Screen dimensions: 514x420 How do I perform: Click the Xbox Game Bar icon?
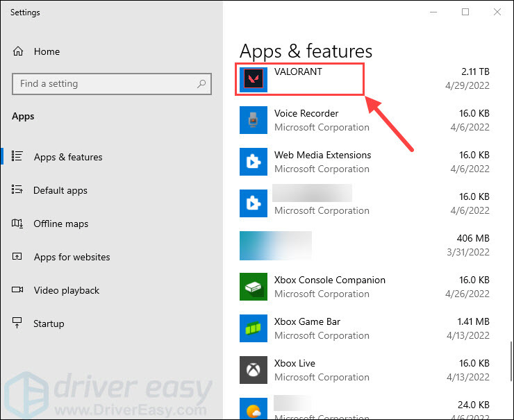pyautogui.click(x=254, y=328)
